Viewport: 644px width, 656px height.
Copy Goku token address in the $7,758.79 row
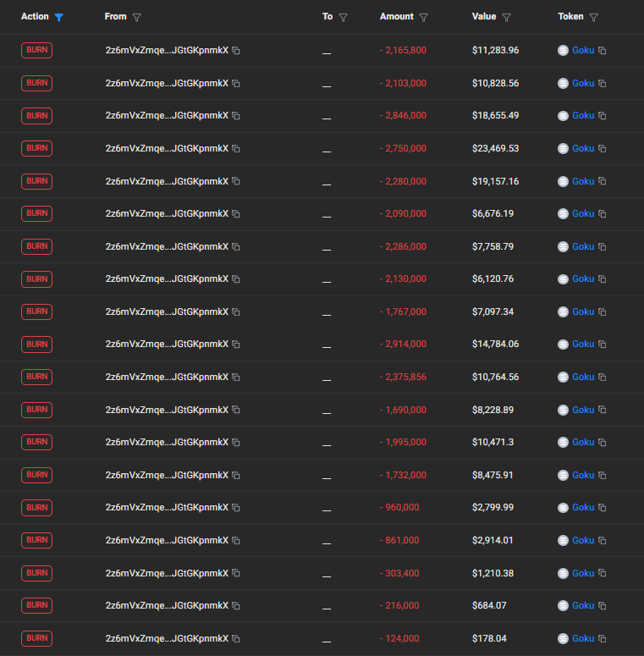coord(603,247)
